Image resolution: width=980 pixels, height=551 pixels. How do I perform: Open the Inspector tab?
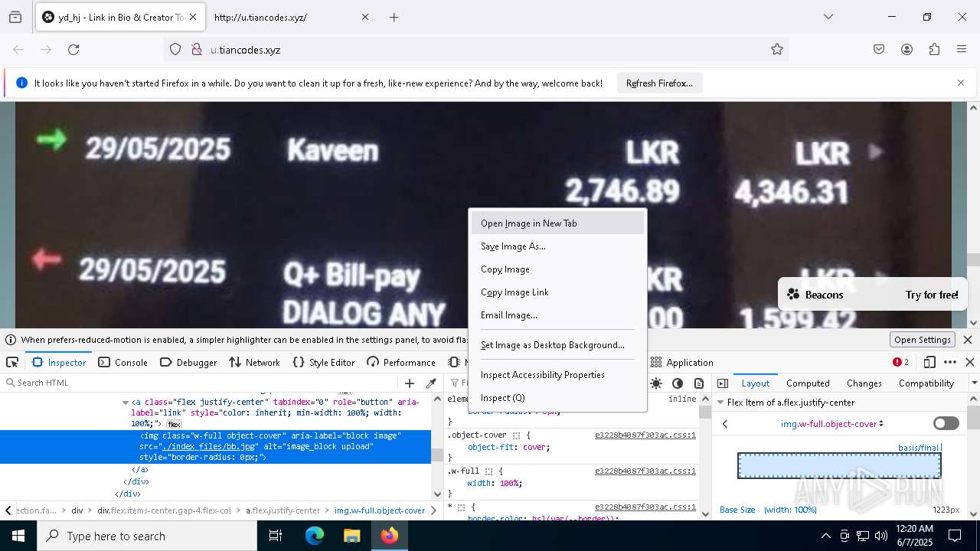[x=60, y=362]
